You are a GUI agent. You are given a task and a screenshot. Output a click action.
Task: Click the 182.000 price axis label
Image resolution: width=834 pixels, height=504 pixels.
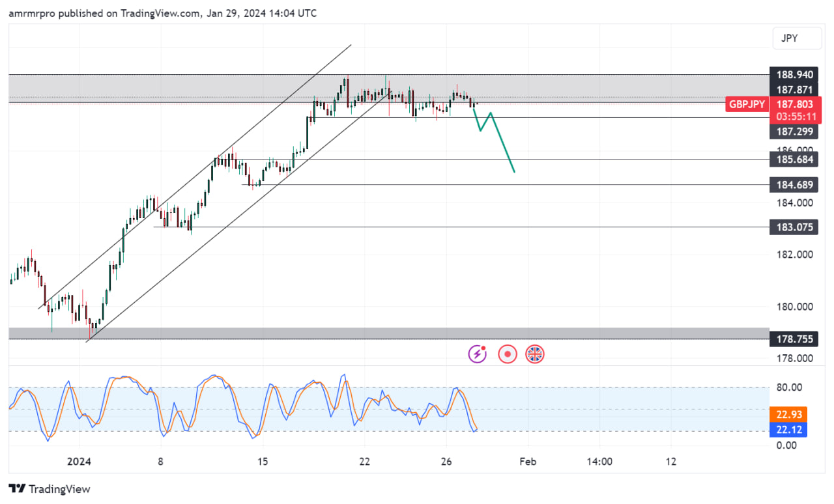(794, 255)
